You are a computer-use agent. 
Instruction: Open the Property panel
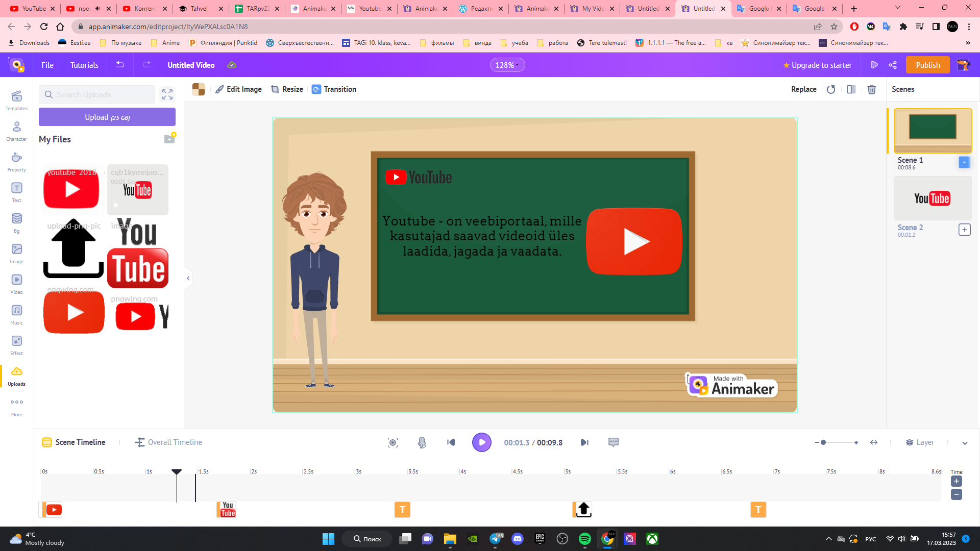tap(16, 161)
